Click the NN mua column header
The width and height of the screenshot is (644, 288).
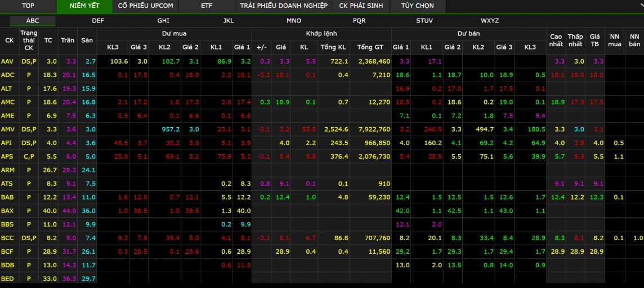tap(615, 40)
